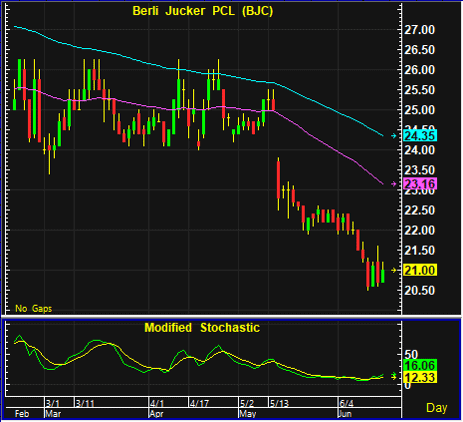The height and width of the screenshot is (422, 463).
Task: Click the magenta arrow beside 23.16
Action: (394, 184)
